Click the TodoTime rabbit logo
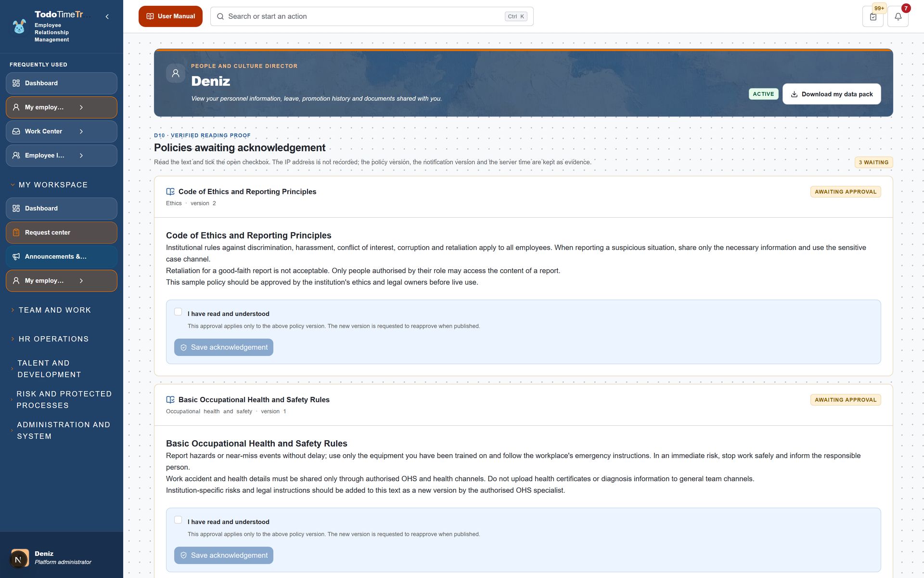 coord(19,26)
